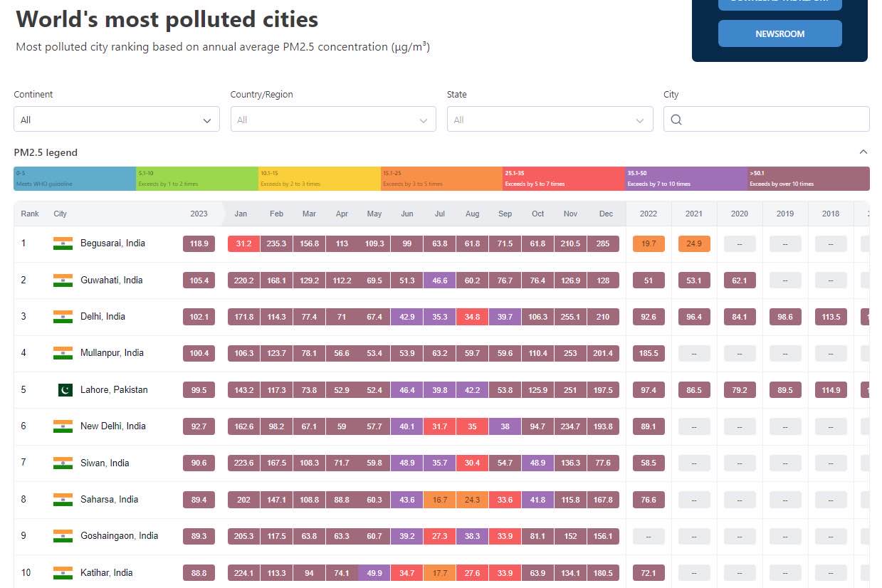
Task: Open the Country/Region dropdown
Action: 333,120
